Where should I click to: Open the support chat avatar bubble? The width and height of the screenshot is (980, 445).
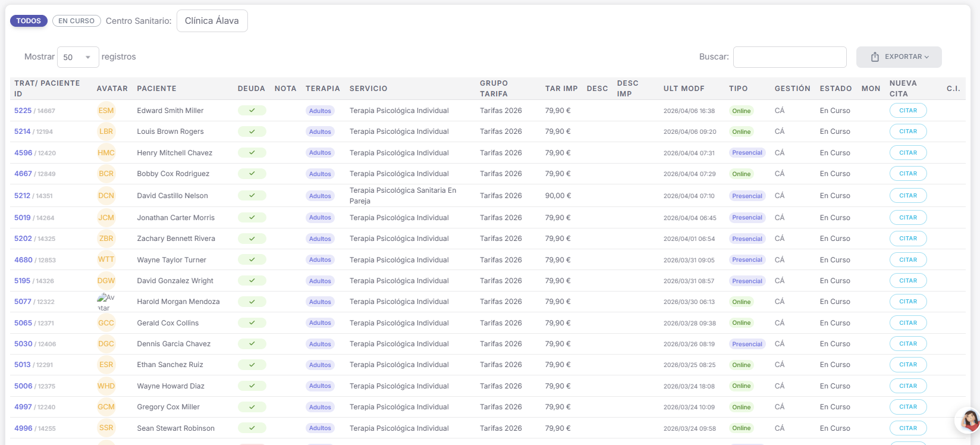click(969, 420)
